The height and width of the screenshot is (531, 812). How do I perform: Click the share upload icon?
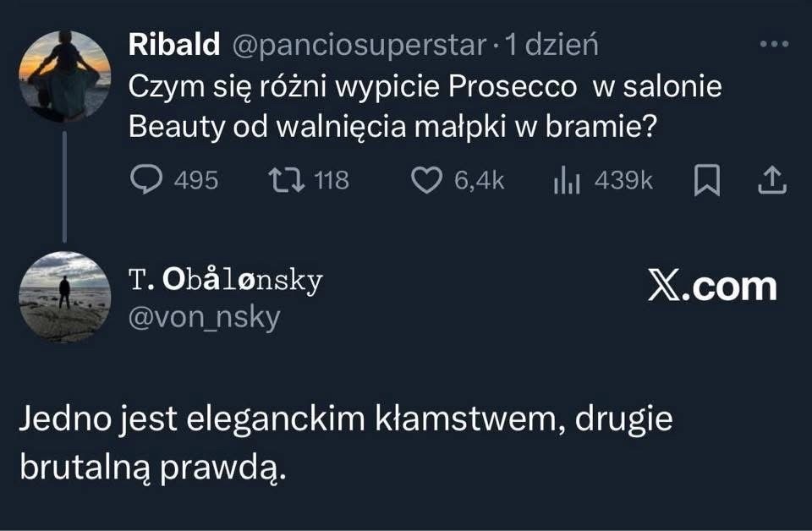point(774,180)
